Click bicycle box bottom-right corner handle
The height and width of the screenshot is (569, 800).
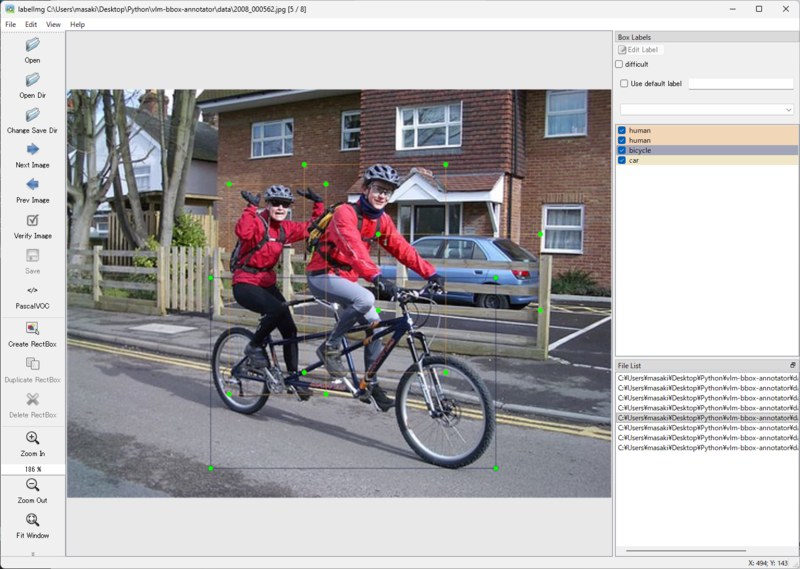[496, 468]
